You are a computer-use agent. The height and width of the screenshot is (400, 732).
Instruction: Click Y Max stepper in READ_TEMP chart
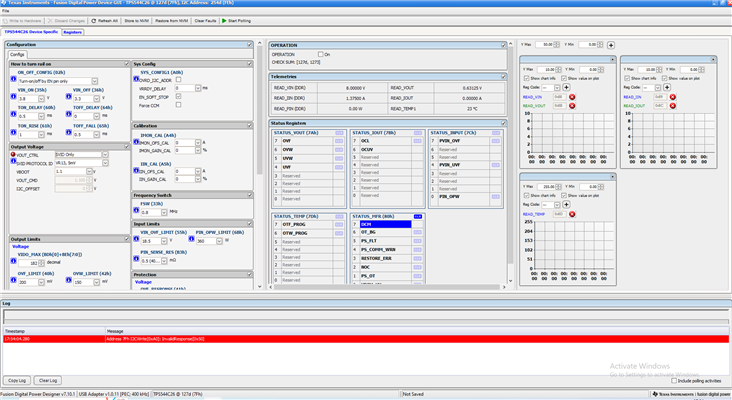558,187
